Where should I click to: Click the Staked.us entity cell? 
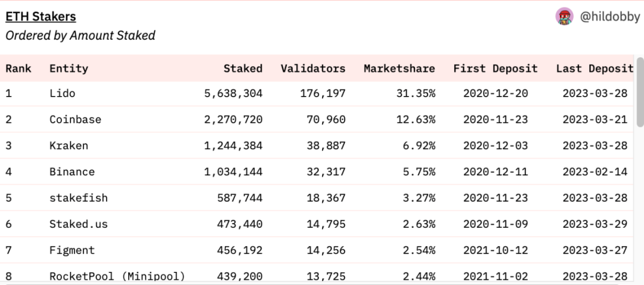point(78,224)
